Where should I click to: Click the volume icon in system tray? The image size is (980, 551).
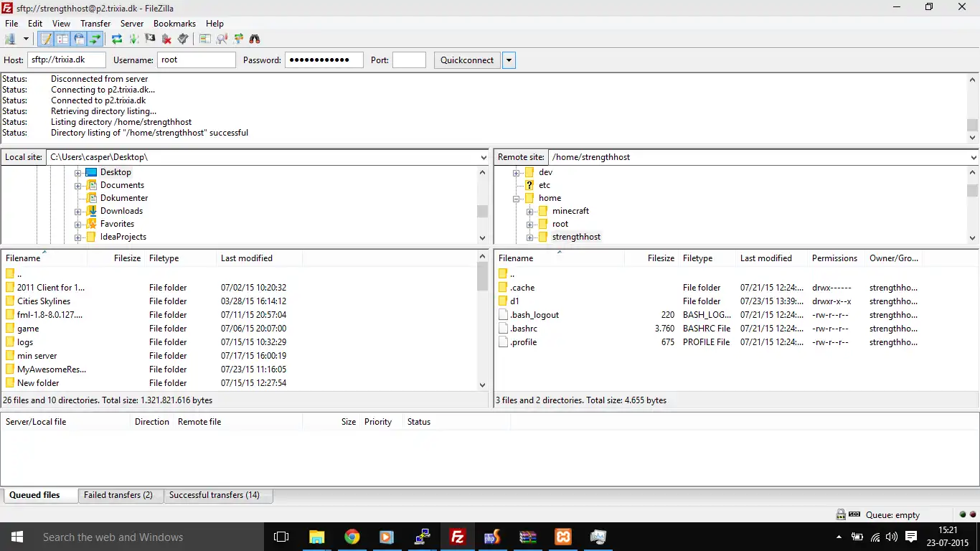point(892,537)
